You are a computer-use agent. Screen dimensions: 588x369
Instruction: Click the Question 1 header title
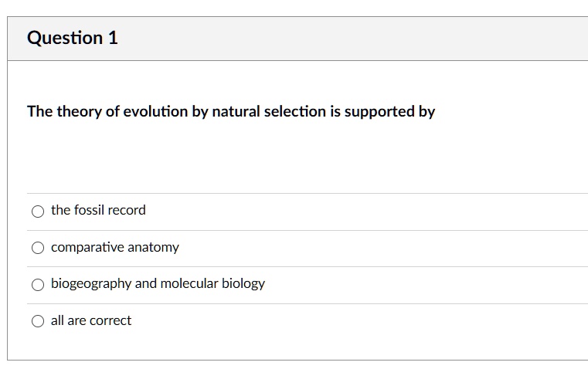pos(73,38)
